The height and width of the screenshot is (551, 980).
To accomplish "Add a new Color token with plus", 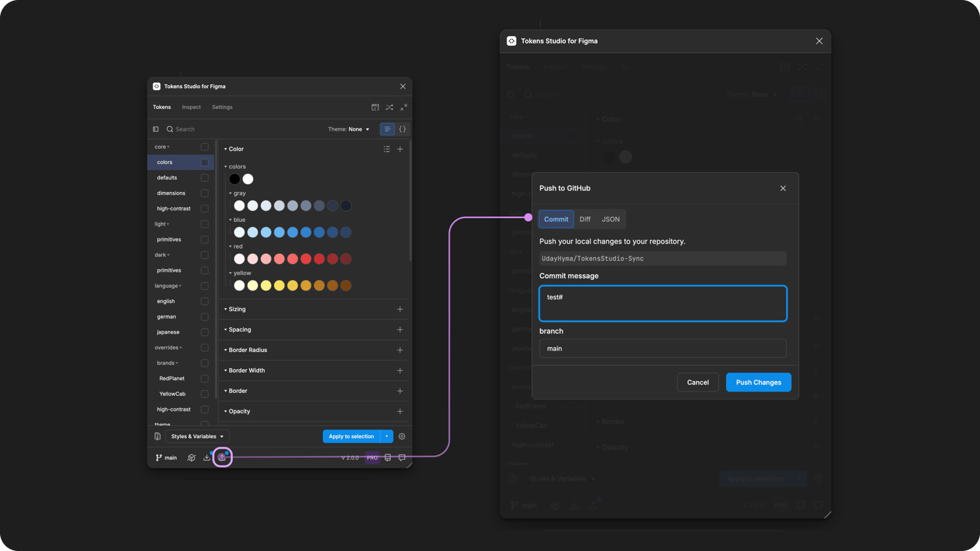I will point(400,149).
